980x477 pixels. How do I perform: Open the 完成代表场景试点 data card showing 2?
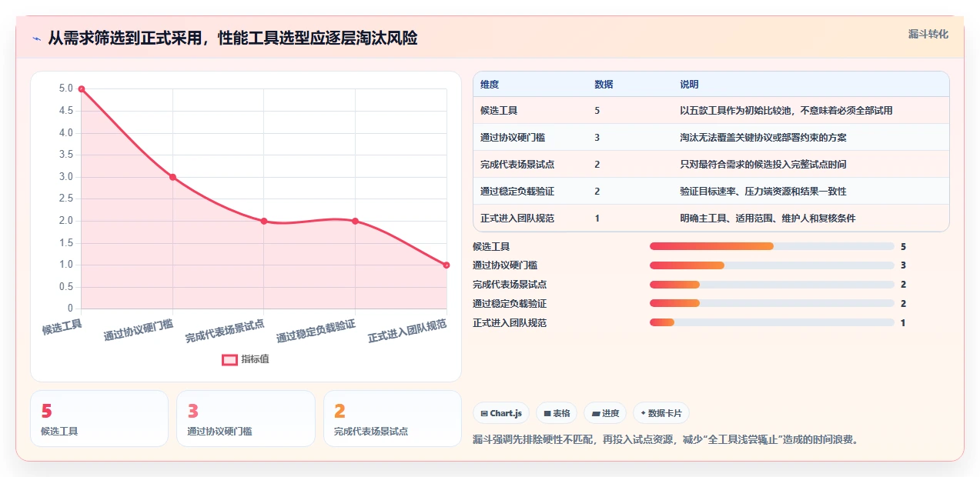point(393,419)
